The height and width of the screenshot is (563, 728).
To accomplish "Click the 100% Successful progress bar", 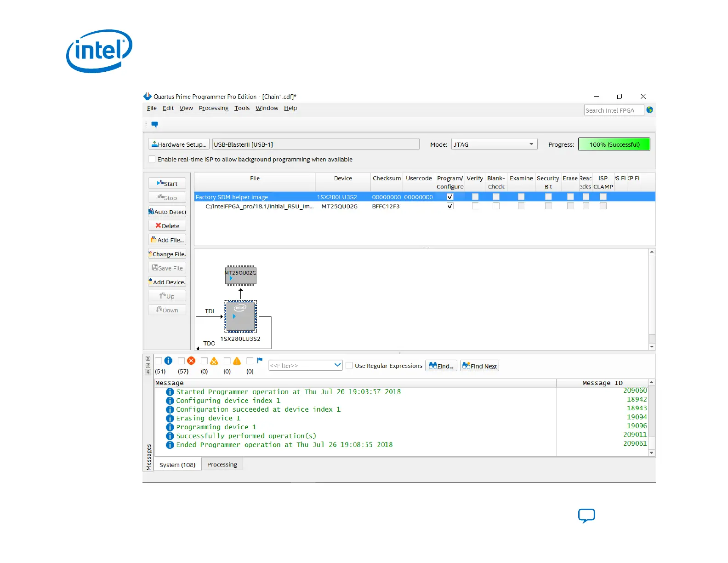I will point(614,144).
